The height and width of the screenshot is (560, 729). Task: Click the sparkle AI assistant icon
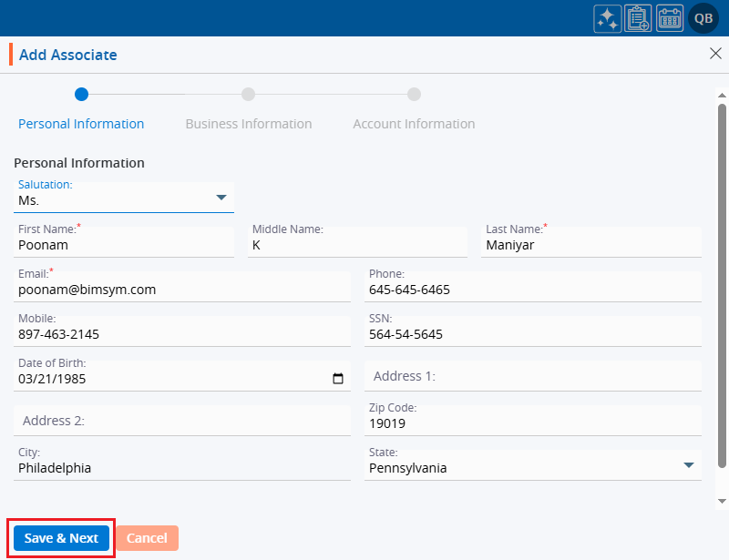coord(608,18)
